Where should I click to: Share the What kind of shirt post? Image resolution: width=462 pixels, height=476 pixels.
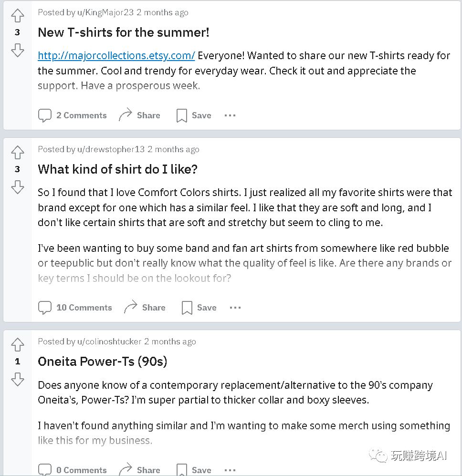click(x=145, y=308)
